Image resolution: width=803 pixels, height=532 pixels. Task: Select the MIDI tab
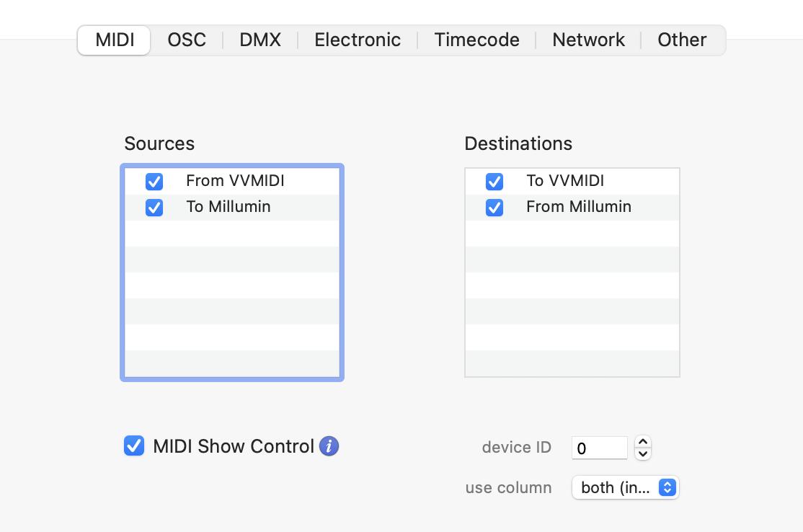point(115,40)
